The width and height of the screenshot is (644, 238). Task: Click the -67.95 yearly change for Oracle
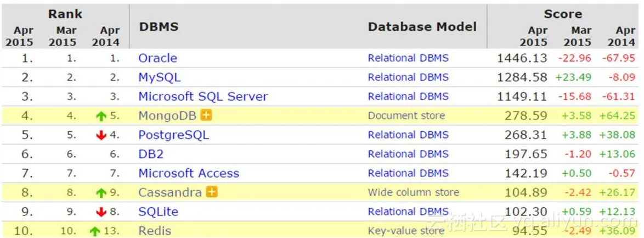tap(619, 58)
